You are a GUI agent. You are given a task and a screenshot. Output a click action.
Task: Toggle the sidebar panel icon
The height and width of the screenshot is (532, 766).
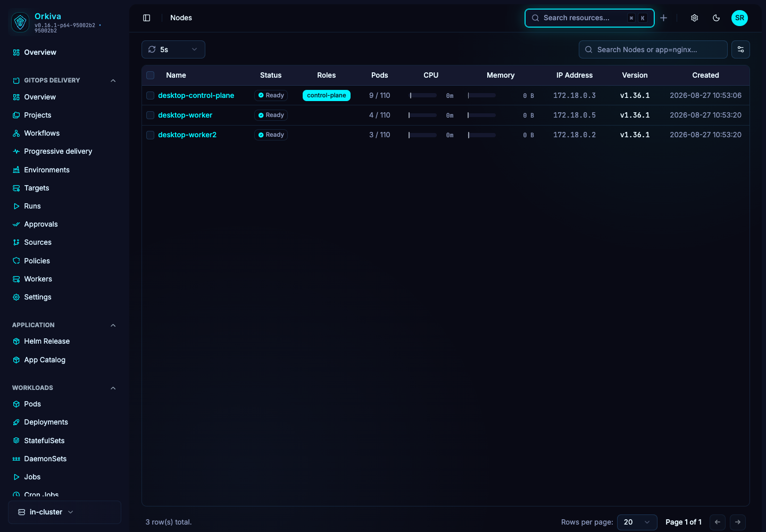point(147,18)
